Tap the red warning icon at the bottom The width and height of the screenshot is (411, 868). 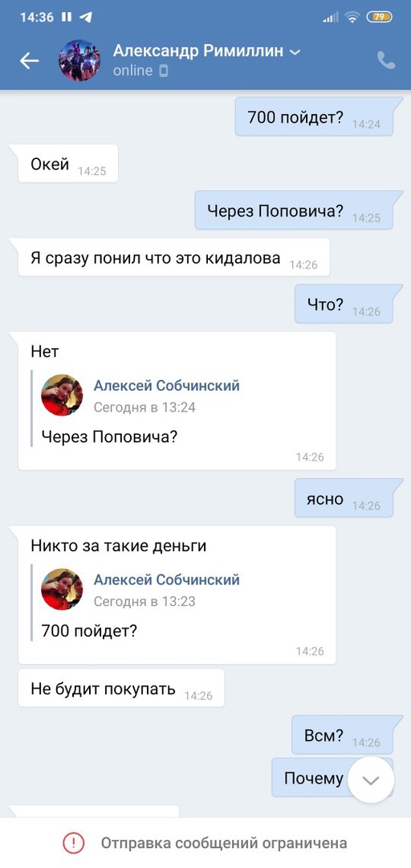(73, 843)
